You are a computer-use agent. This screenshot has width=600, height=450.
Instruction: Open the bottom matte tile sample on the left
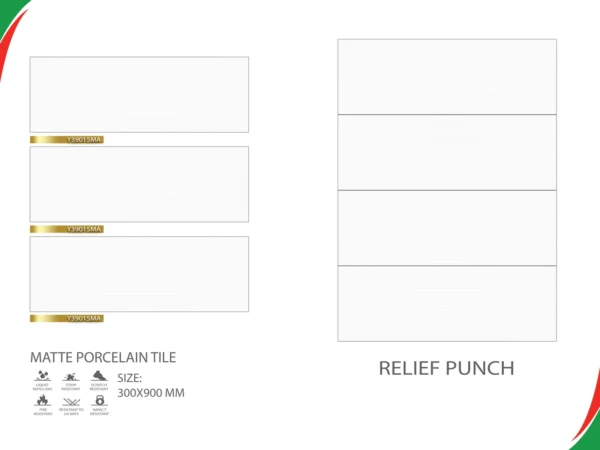(139, 274)
